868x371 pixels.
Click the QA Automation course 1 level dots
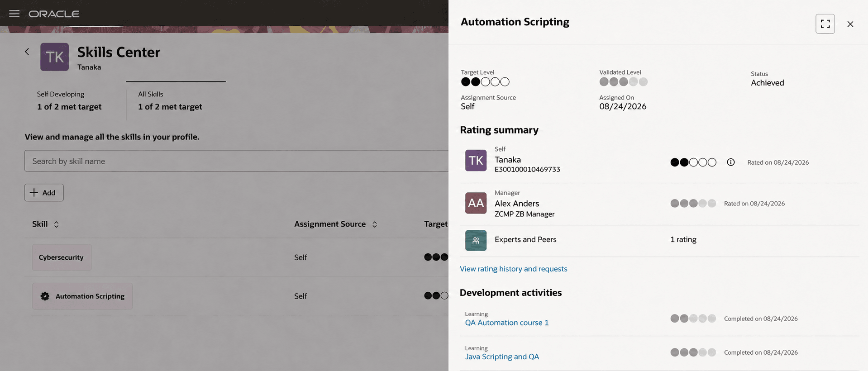(693, 319)
